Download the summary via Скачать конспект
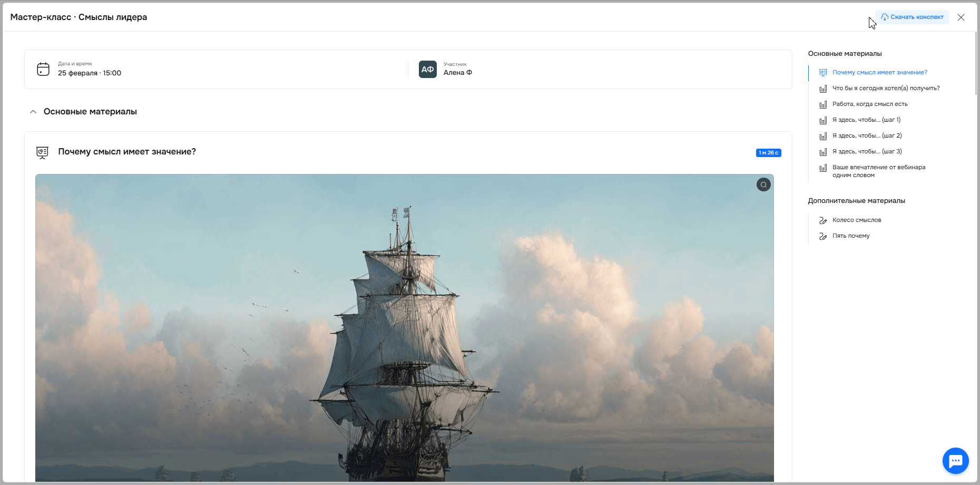This screenshot has height=485, width=980. [912, 17]
